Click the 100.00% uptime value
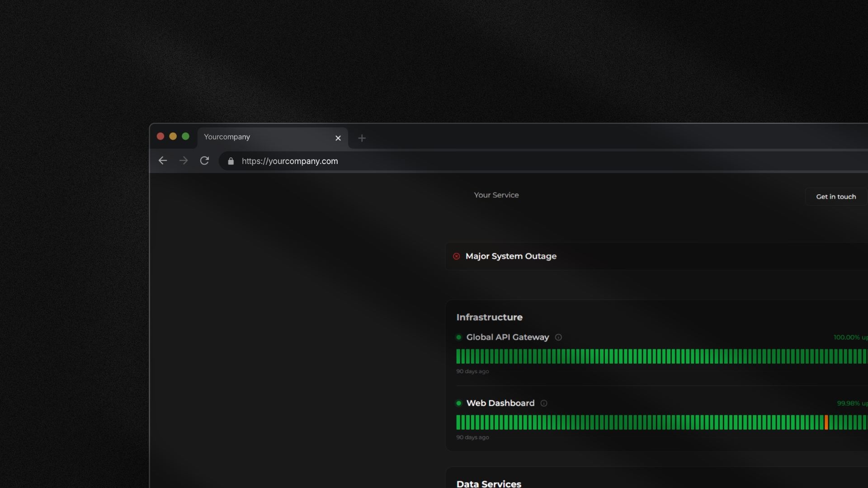 pyautogui.click(x=850, y=338)
